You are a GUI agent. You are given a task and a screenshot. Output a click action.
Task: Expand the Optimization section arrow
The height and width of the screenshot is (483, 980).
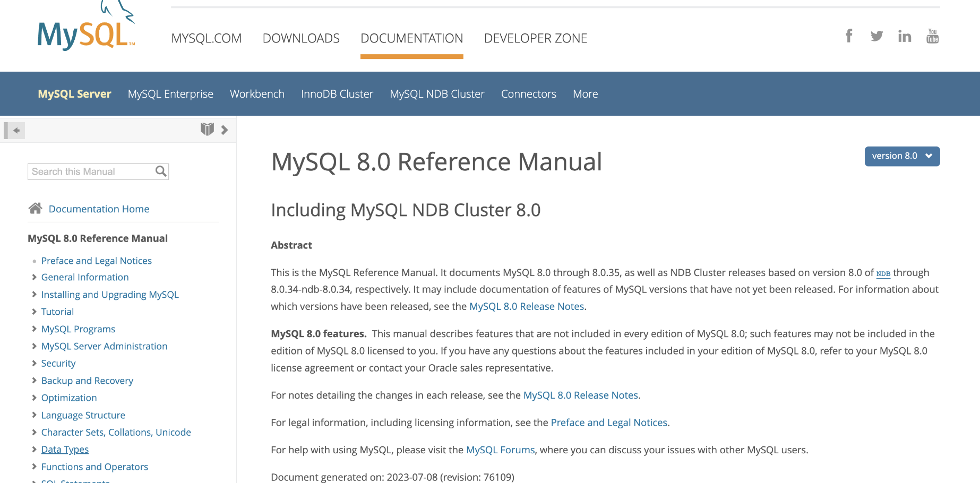pyautogui.click(x=34, y=398)
